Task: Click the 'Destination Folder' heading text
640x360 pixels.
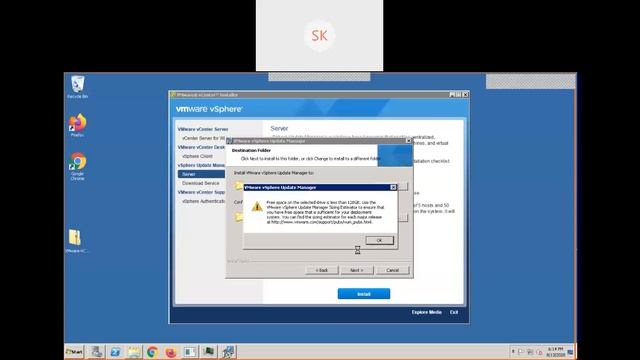Action: [251, 150]
